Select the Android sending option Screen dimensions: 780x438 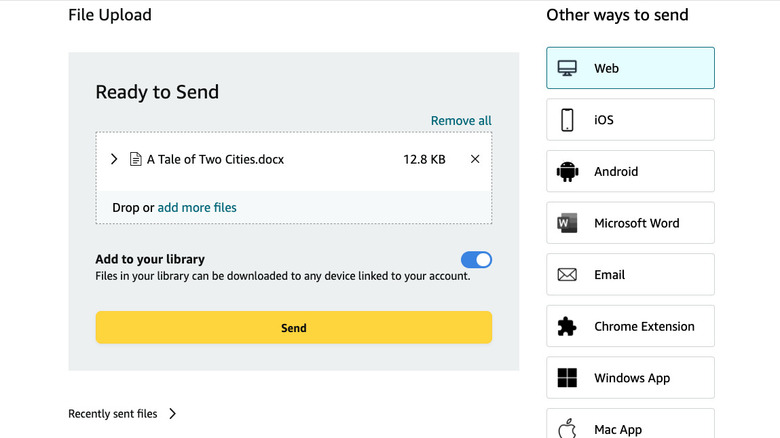click(x=630, y=172)
